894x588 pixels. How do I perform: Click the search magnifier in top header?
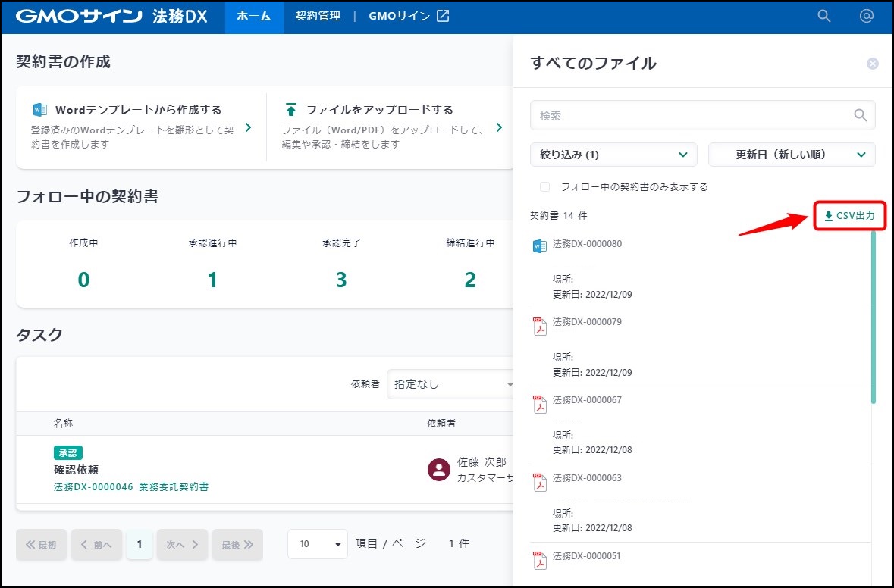click(x=824, y=16)
